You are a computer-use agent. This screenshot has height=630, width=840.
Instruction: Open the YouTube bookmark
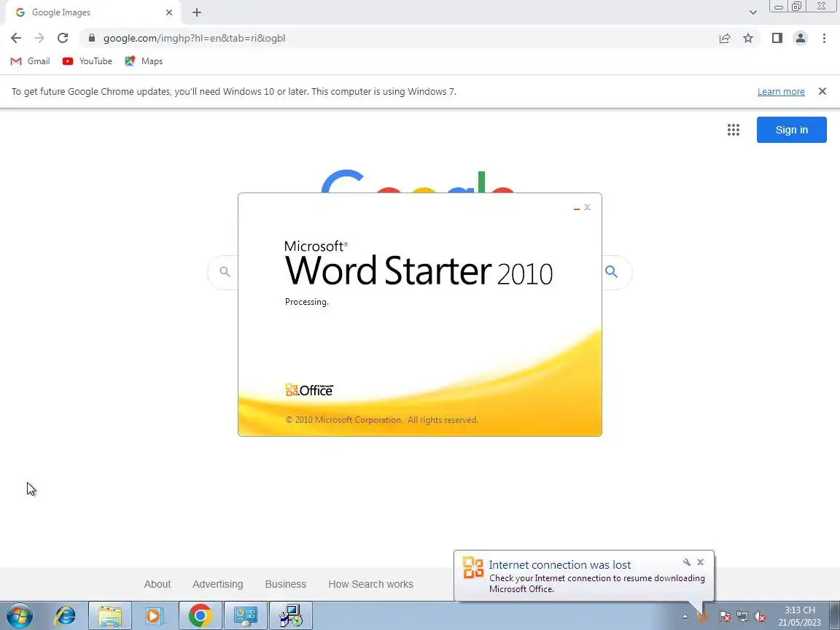[x=87, y=61]
